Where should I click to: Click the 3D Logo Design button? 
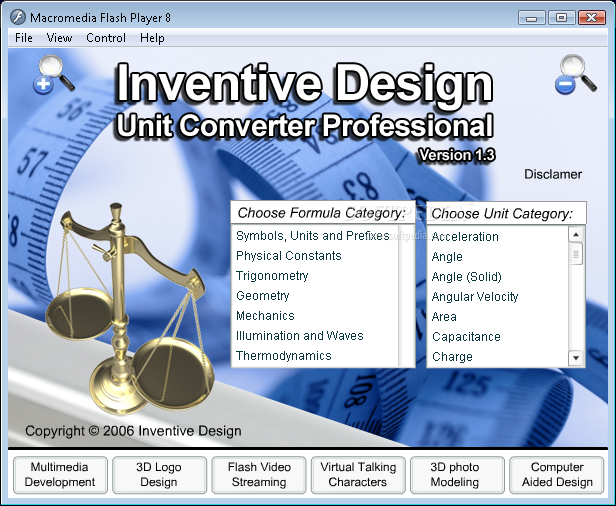pos(159,475)
